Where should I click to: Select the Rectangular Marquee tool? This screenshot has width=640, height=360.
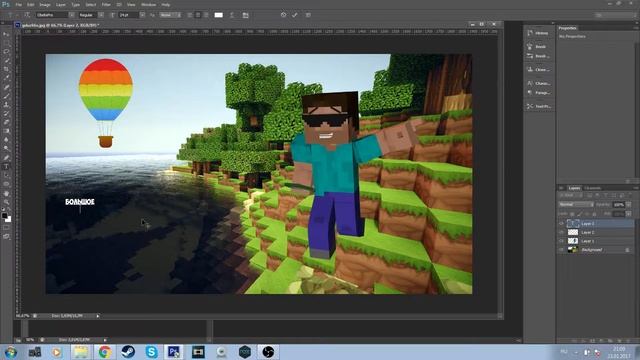click(x=6, y=43)
